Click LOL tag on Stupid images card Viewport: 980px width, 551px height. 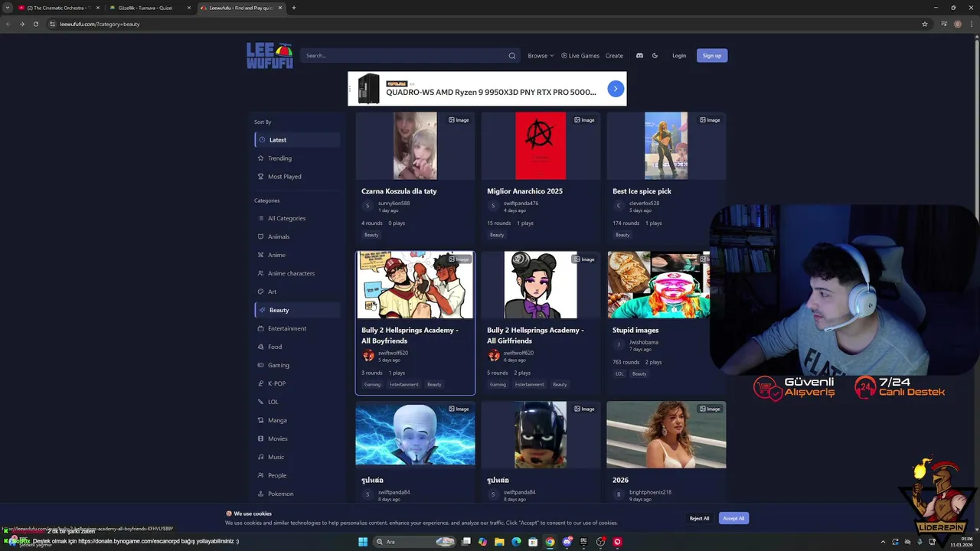click(619, 373)
